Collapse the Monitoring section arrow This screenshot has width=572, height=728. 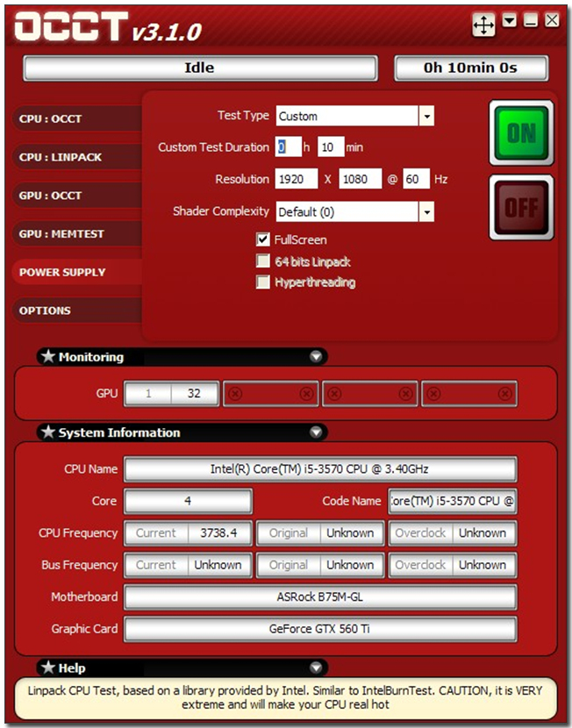coord(316,357)
